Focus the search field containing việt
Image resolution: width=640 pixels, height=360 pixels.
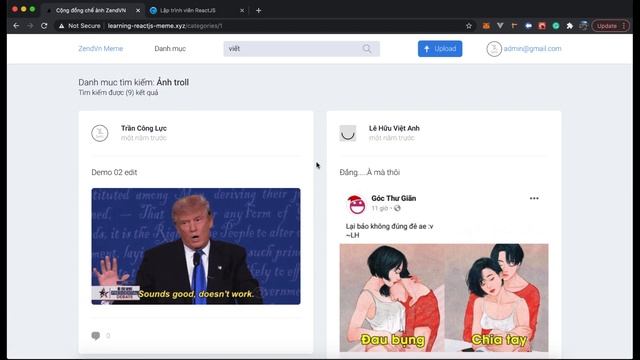coord(301,49)
